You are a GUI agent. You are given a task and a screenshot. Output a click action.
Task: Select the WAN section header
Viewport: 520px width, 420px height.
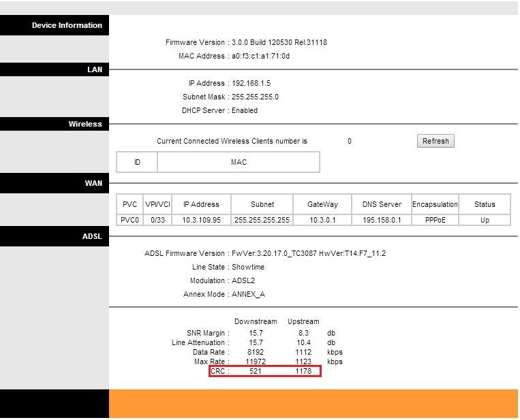click(x=93, y=183)
